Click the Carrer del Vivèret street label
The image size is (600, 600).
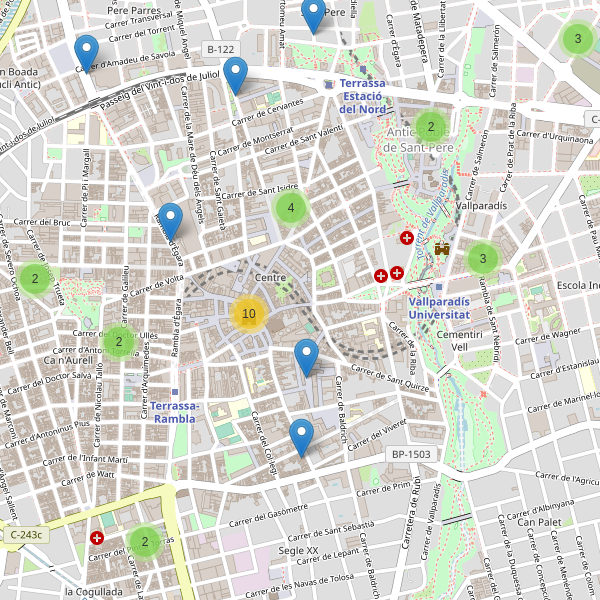coord(377,435)
